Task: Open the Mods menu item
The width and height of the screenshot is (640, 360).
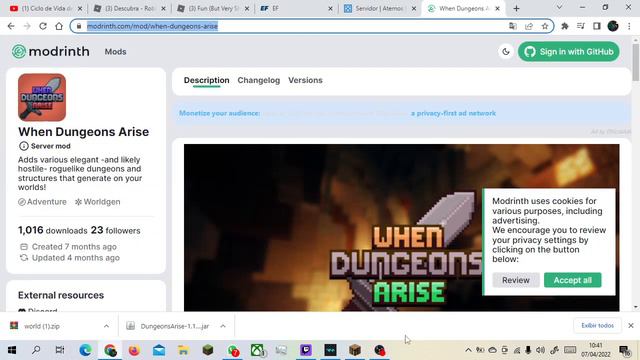Action: (115, 52)
